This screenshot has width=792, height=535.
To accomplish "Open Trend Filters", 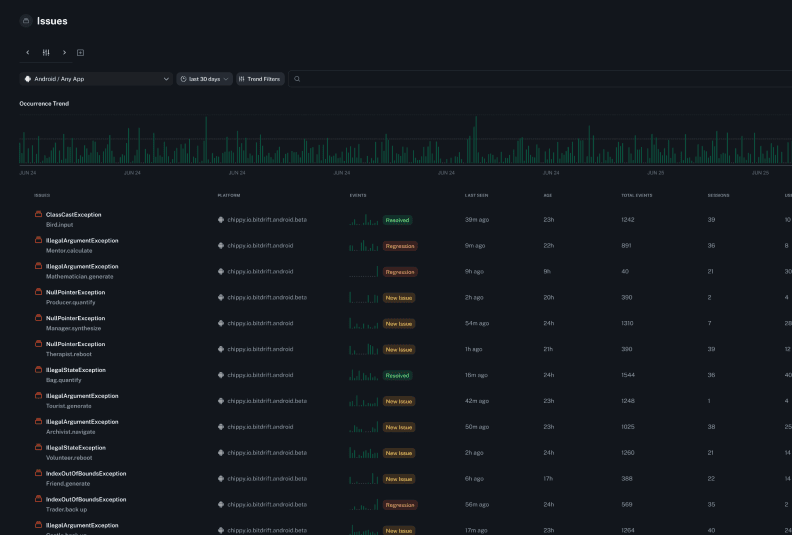I will coord(260,79).
